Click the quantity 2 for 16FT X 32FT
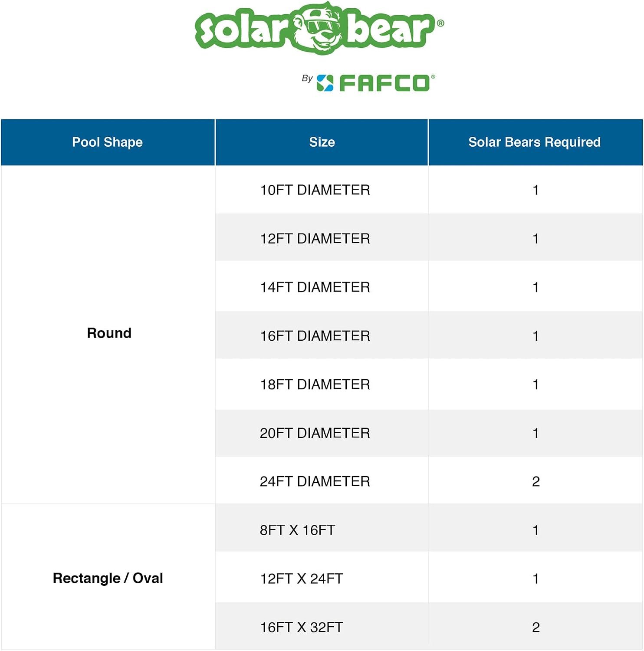Viewport: 644px width, 651px height. click(x=536, y=627)
